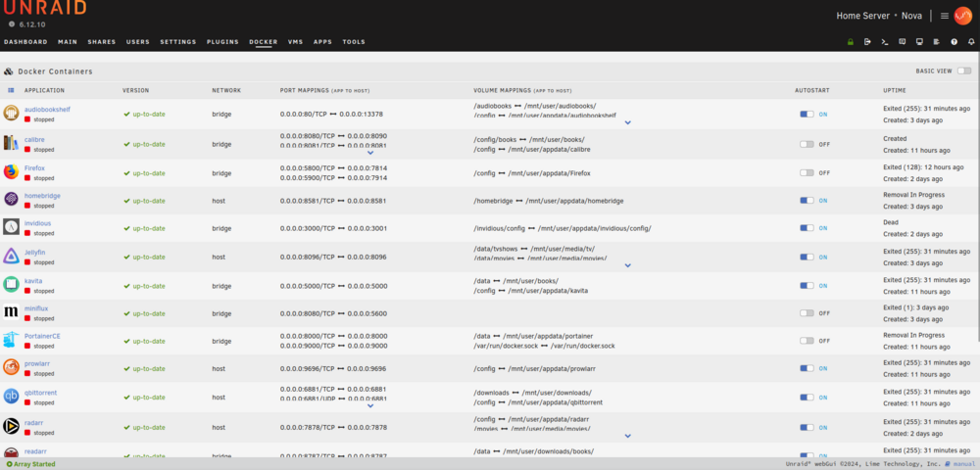Open the feedback icon in header
Image resolution: width=980 pixels, height=470 pixels.
click(x=902, y=42)
